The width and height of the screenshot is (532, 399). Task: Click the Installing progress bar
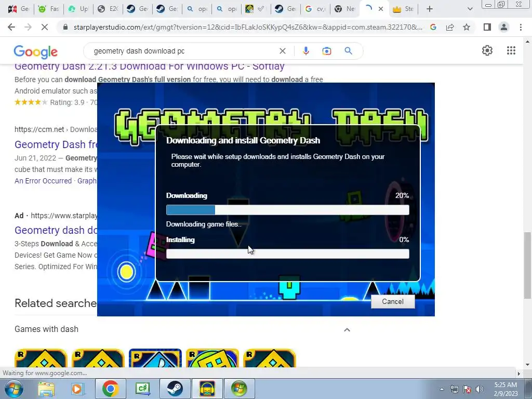[287, 254]
